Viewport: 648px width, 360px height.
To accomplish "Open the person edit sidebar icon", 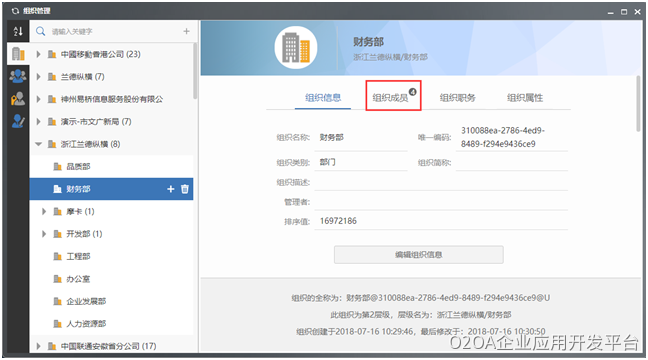I will click(x=18, y=121).
